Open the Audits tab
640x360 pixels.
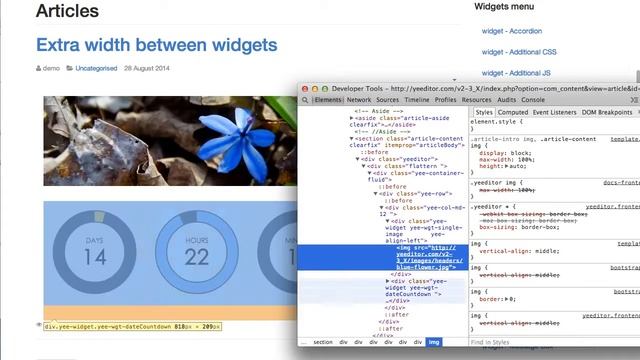coord(507,100)
